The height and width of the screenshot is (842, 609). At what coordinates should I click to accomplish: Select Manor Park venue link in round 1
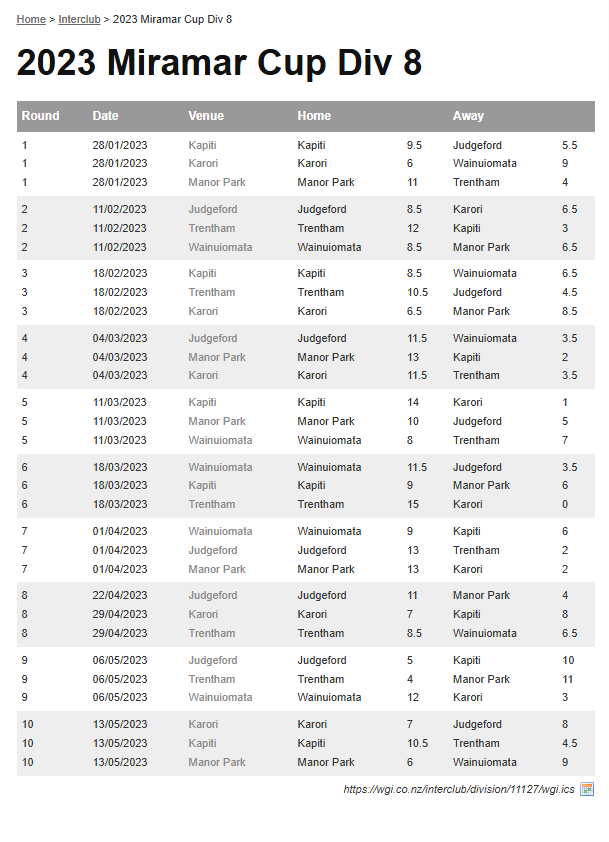pyautogui.click(x=217, y=182)
